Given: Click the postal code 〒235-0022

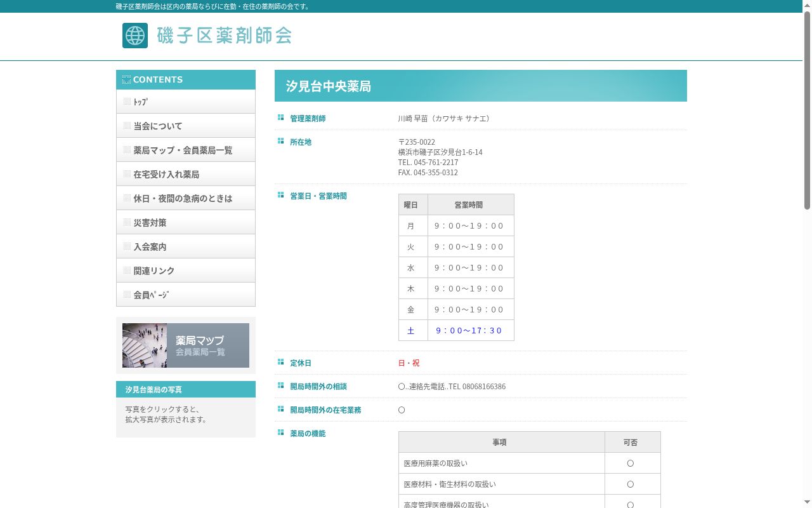Looking at the screenshot, I should click(417, 142).
